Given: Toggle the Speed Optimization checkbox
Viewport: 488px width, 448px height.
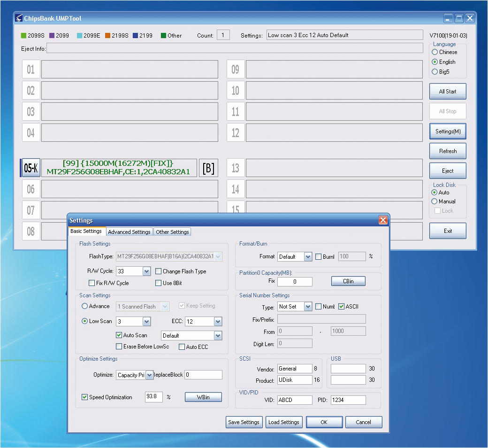Looking at the screenshot, I should click(x=84, y=397).
